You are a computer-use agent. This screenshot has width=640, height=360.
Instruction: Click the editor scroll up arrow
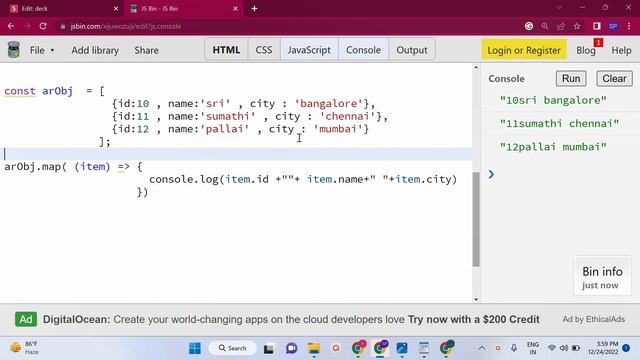coord(476,67)
